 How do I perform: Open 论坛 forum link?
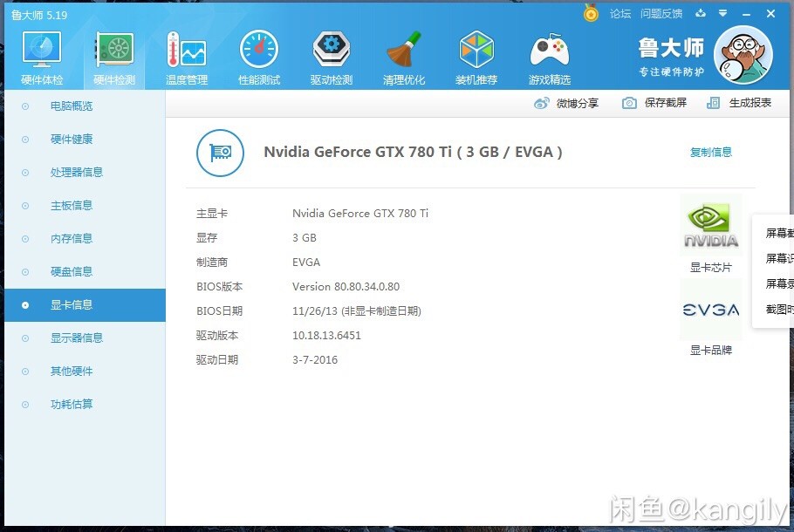(620, 14)
